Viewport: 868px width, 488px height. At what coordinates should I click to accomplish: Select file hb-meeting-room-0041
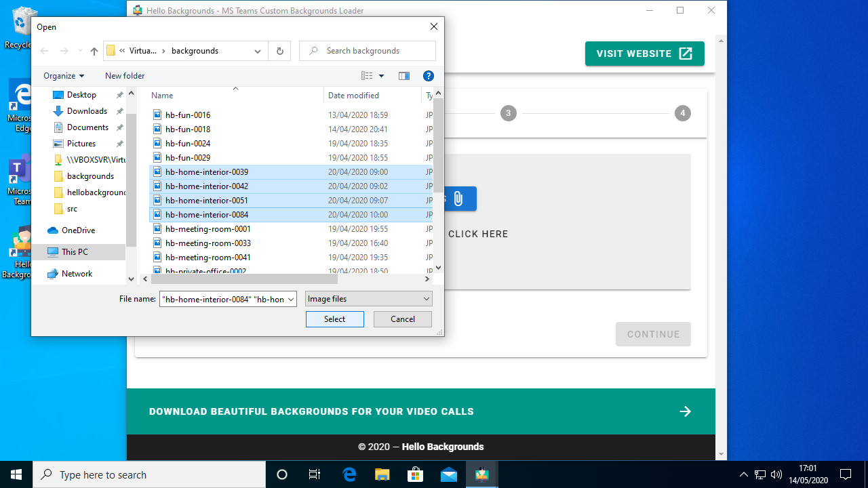(x=208, y=258)
